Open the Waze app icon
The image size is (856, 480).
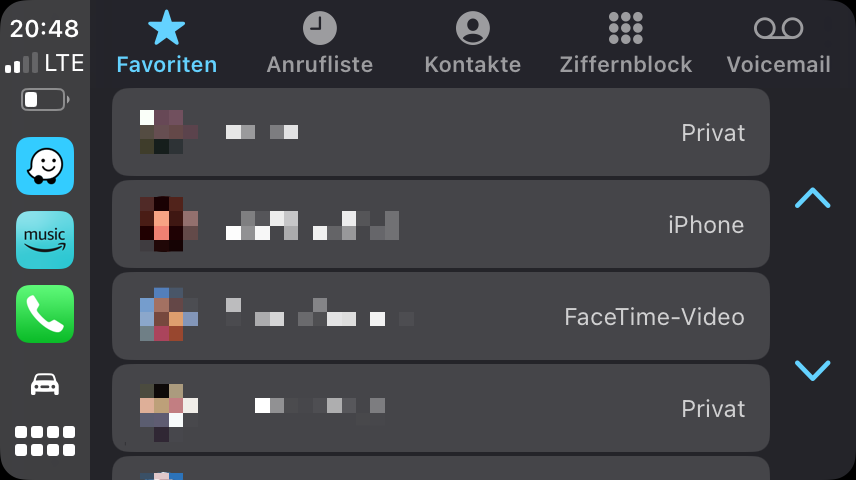pos(45,166)
